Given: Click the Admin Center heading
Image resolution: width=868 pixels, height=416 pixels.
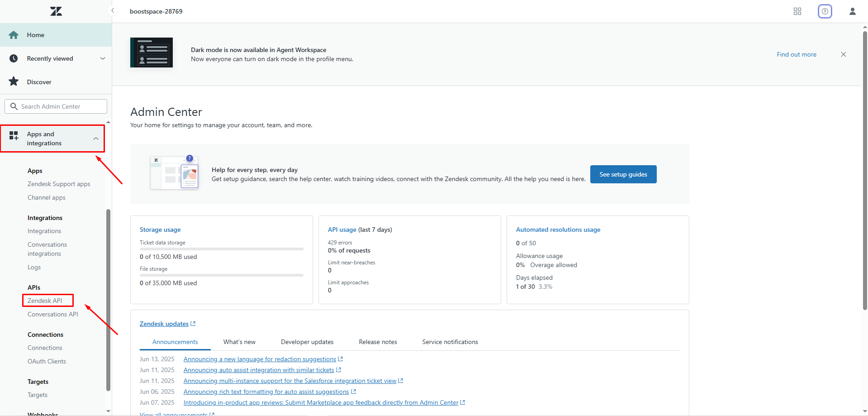Looking at the screenshot, I should coord(166,112).
